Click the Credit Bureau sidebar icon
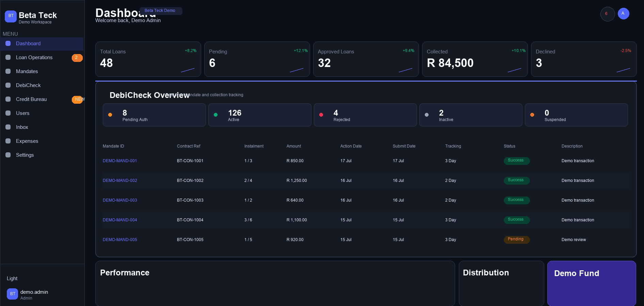Viewport: 644px width, 306px height. pos(8,99)
